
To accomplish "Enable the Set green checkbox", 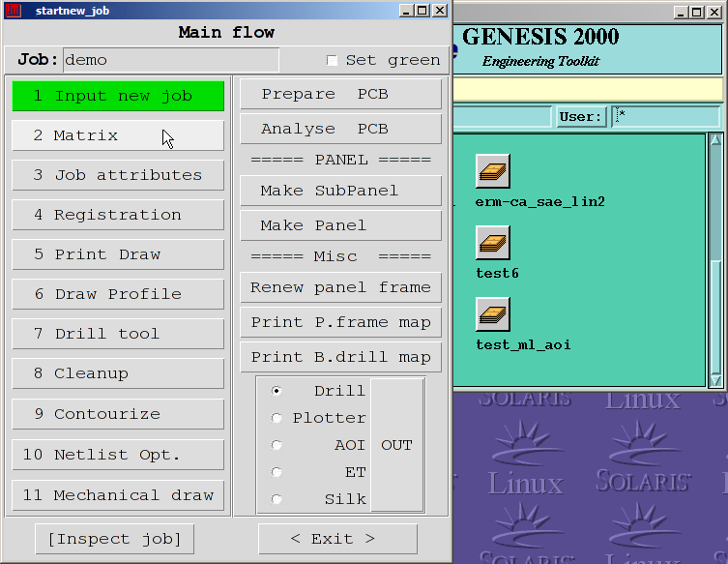I will pos(332,60).
